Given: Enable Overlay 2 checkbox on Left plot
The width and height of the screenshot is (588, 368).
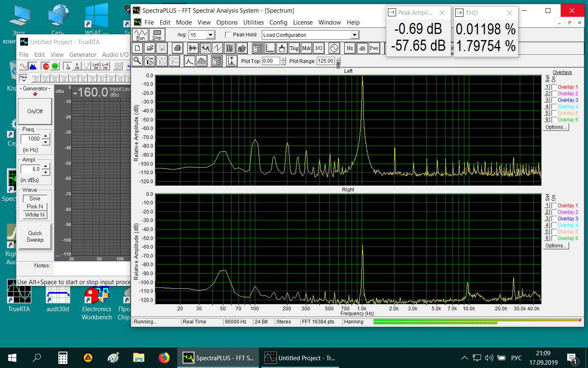Looking at the screenshot, I should pos(555,94).
